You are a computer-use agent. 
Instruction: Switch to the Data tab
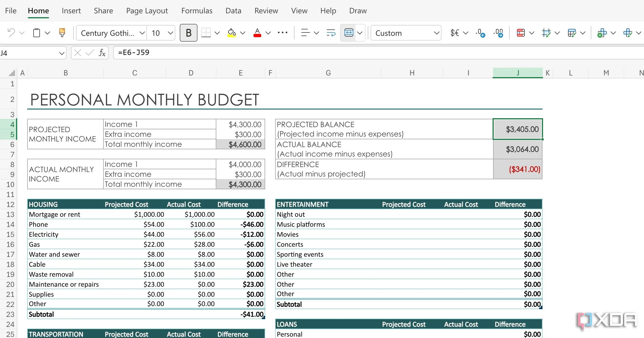[x=234, y=11]
